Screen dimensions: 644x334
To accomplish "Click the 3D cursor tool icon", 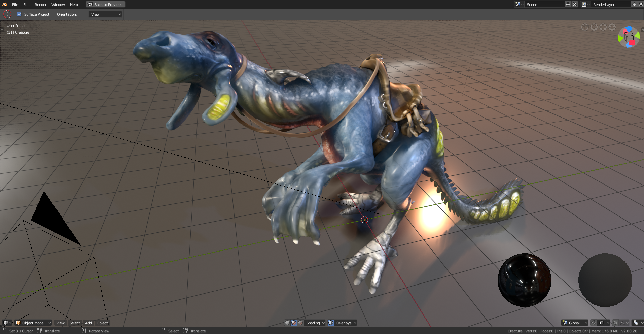I will point(7,14).
